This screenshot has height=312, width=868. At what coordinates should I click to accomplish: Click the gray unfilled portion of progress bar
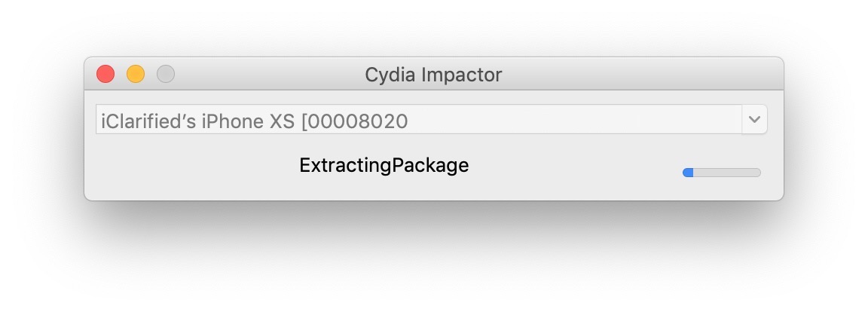point(727,173)
